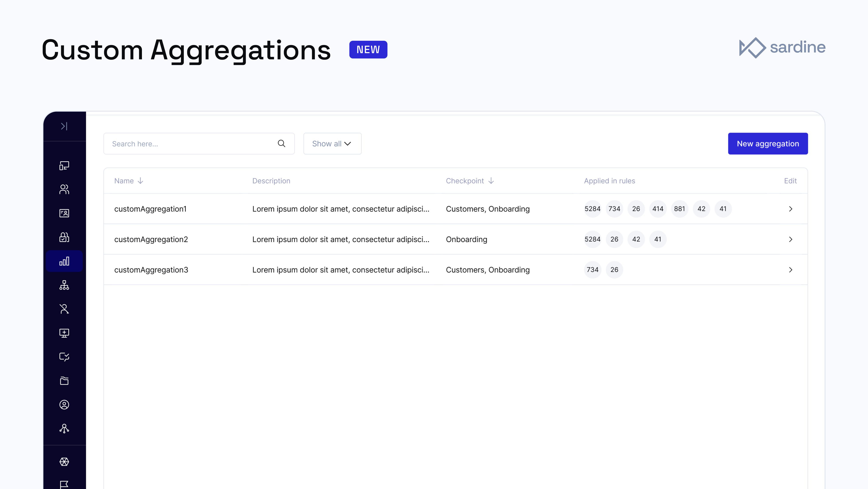This screenshot has height=489, width=868.
Task: Collapse the sidebar with the arrow toggle
Action: tap(64, 126)
